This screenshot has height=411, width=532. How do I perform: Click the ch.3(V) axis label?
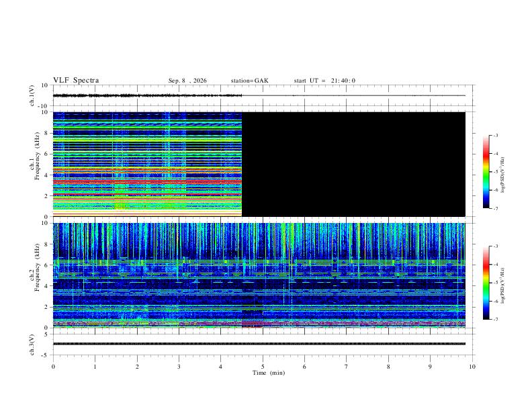(32, 345)
